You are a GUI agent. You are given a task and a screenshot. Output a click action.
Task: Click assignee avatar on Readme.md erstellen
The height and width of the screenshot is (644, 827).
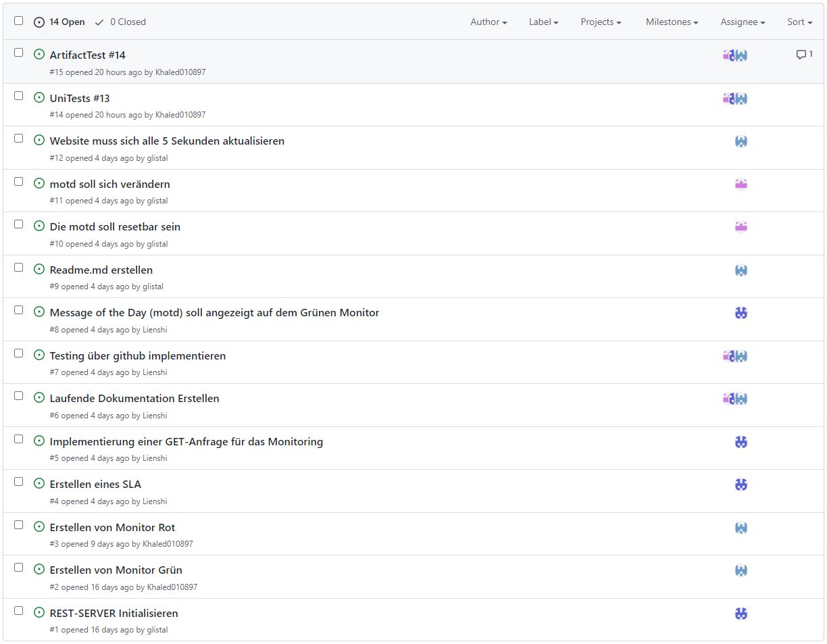pyautogui.click(x=741, y=270)
